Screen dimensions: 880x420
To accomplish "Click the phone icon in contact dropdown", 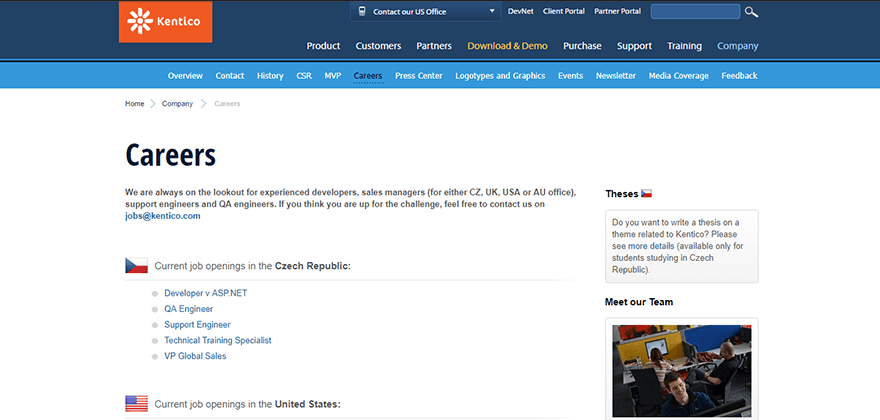I will pyautogui.click(x=362, y=11).
